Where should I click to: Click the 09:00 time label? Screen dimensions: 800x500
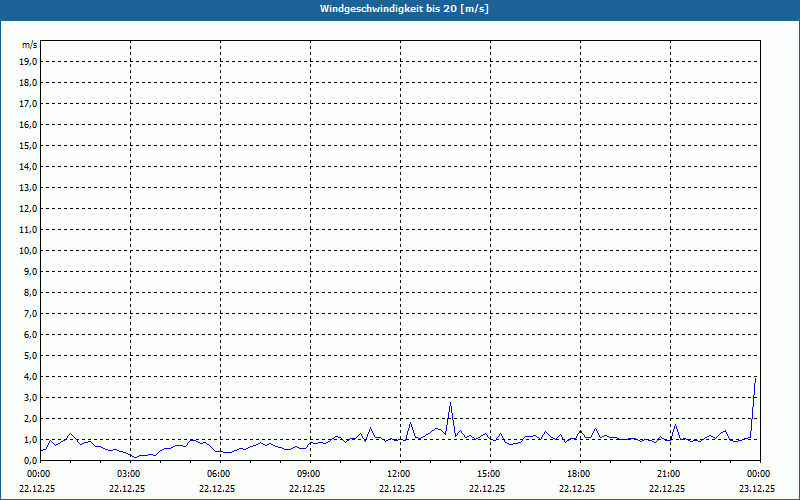point(308,473)
